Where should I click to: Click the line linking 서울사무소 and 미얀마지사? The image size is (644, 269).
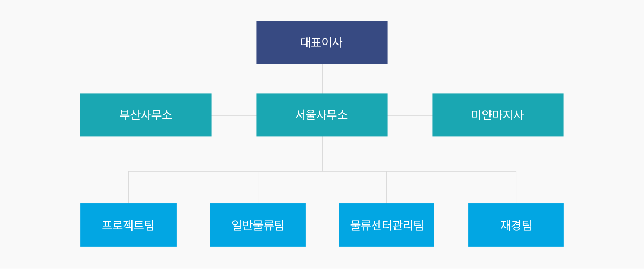[x=410, y=115]
